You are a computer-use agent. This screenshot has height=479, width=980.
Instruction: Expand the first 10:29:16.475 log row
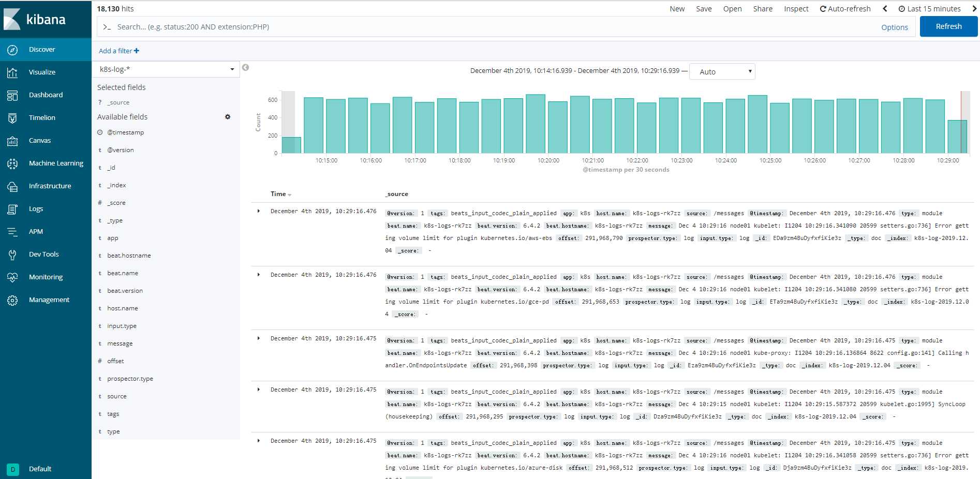[x=259, y=338]
